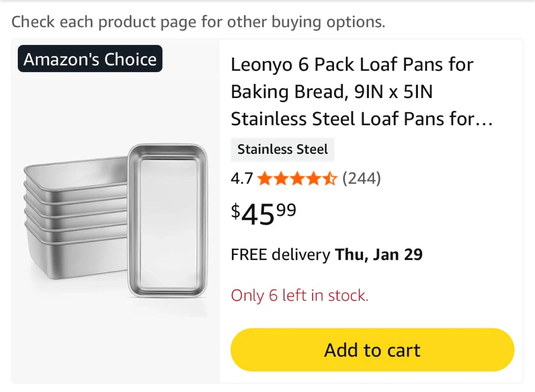Viewport: 535px width, 392px height.
Task: Tap the ellipsis ending the truncated title
Action: click(x=484, y=120)
